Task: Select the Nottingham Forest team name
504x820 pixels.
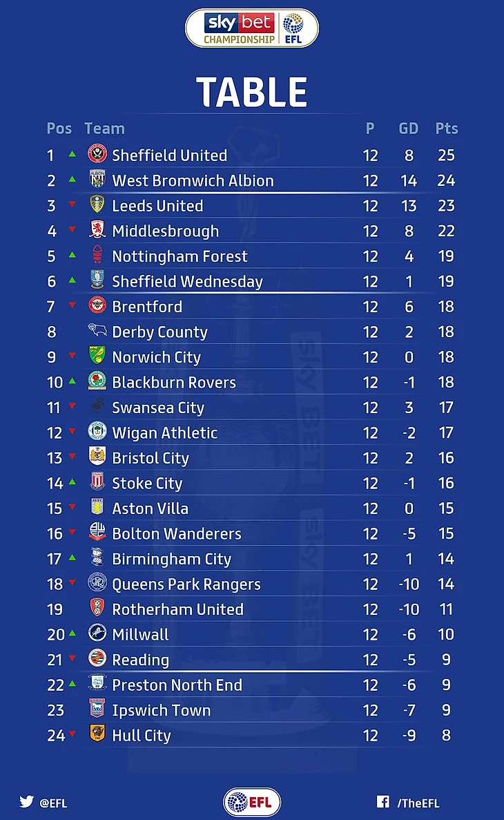Action: coord(180,256)
